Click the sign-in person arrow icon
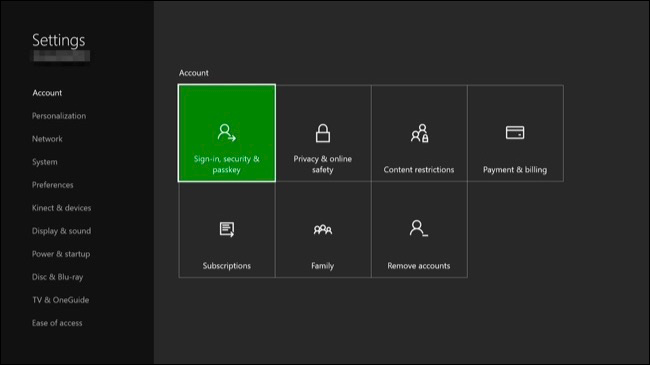The height and width of the screenshot is (365, 650). click(227, 133)
